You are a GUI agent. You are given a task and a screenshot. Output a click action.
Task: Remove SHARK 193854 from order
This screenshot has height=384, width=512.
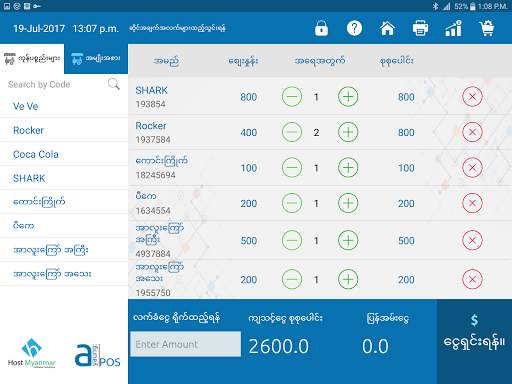click(x=472, y=97)
